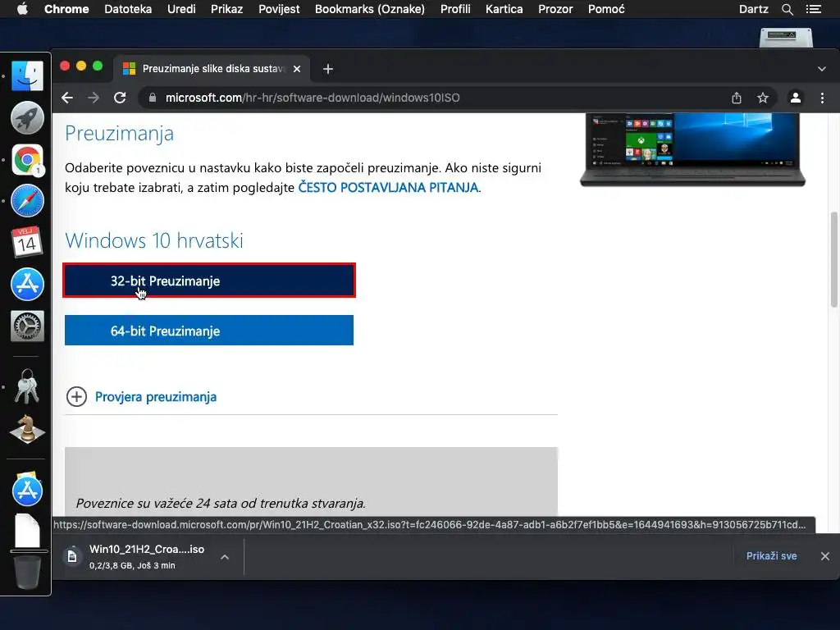Click Prikaži sve downloads link
The width and height of the screenshot is (840, 630).
[x=771, y=556]
